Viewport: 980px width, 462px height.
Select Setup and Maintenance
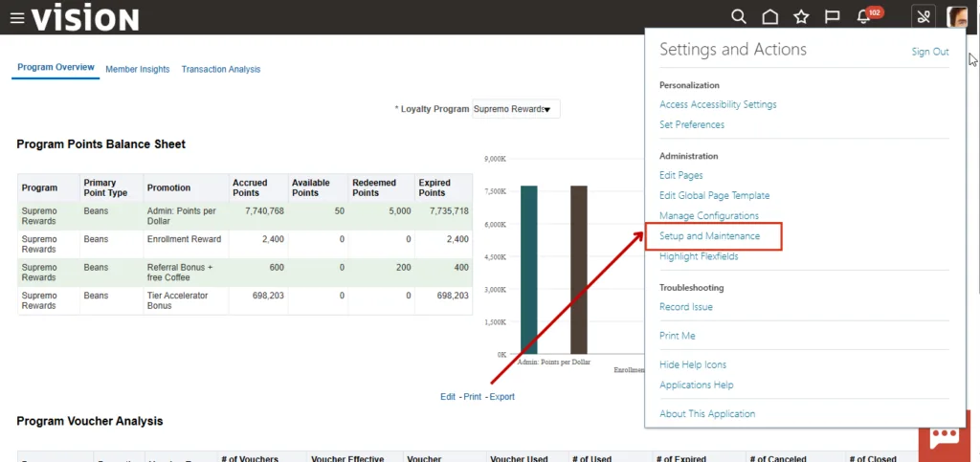709,235
